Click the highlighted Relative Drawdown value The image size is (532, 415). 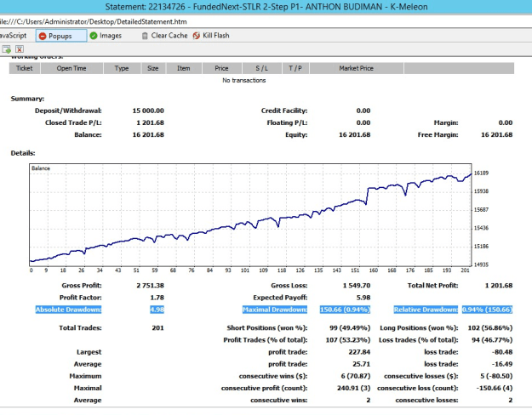(487, 310)
